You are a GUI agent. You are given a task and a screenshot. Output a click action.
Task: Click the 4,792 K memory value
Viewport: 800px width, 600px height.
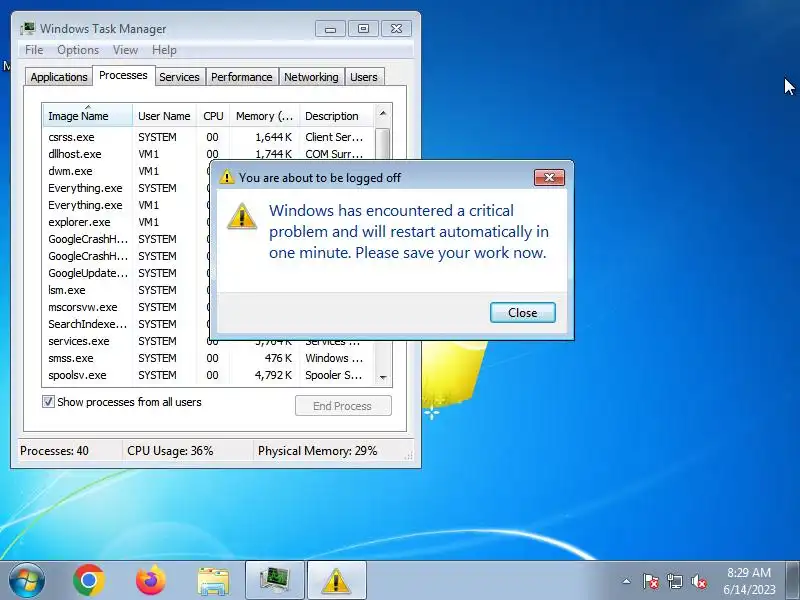[273, 375]
